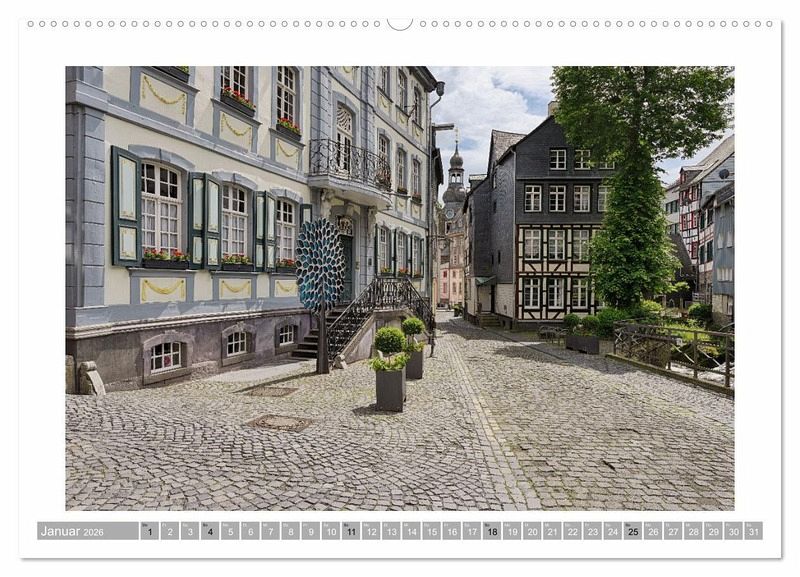This screenshot has width=800, height=577.
Task: Select day 16 in the calendar strip
Action: [452, 531]
